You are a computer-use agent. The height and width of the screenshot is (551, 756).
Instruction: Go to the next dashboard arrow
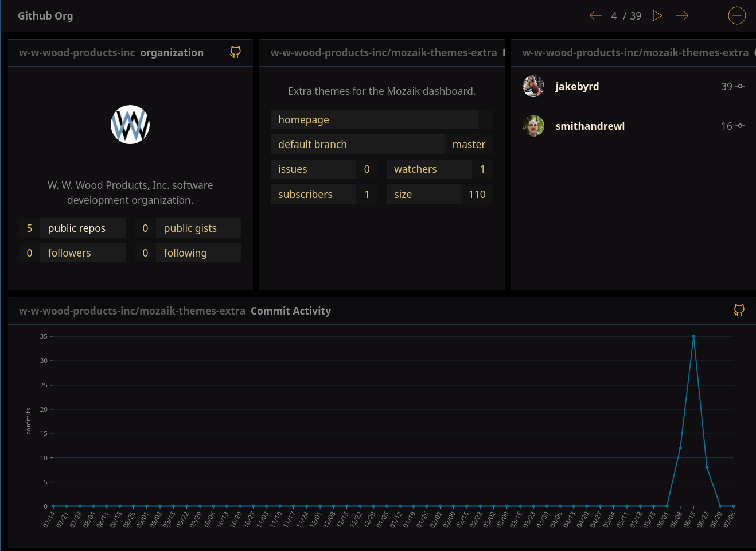(x=682, y=15)
